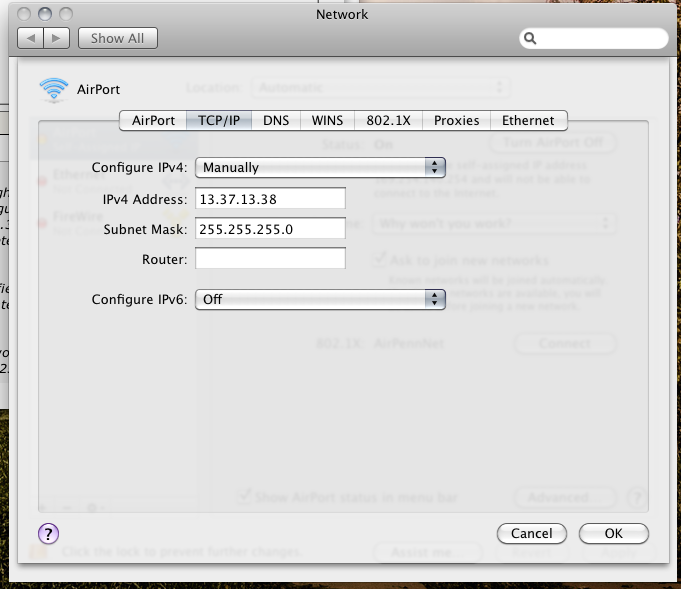Open the DNS tab
The width and height of the screenshot is (681, 589).
[276, 120]
